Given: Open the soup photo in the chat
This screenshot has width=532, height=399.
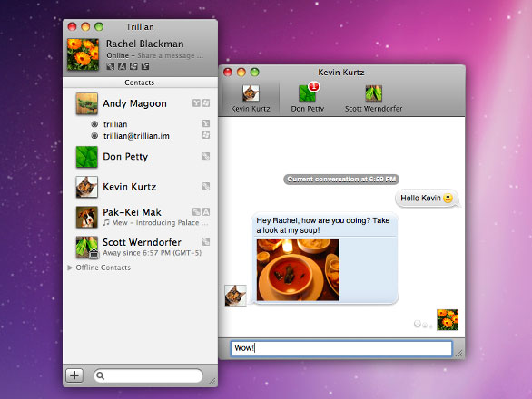Looking at the screenshot, I should coord(298,270).
